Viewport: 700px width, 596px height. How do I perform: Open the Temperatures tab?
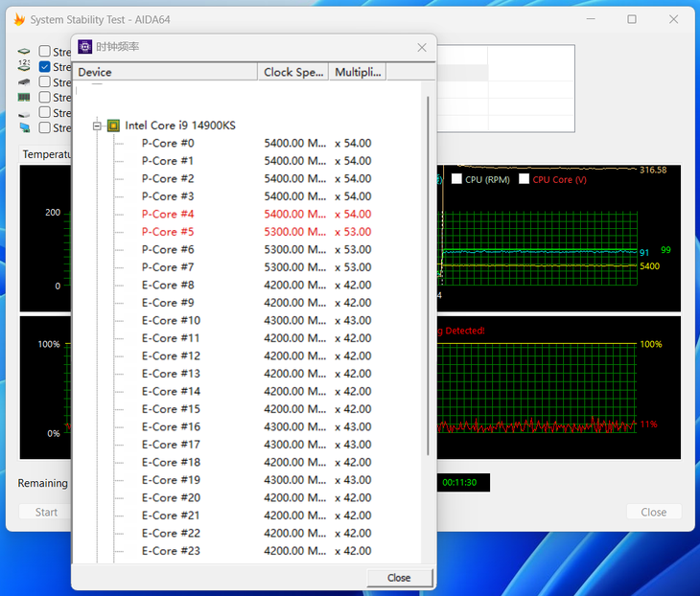46,154
